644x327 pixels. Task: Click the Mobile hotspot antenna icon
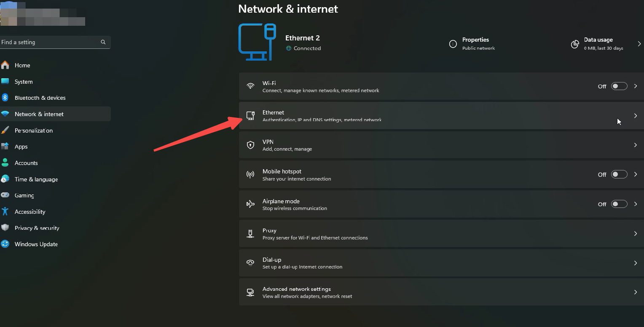(x=251, y=175)
